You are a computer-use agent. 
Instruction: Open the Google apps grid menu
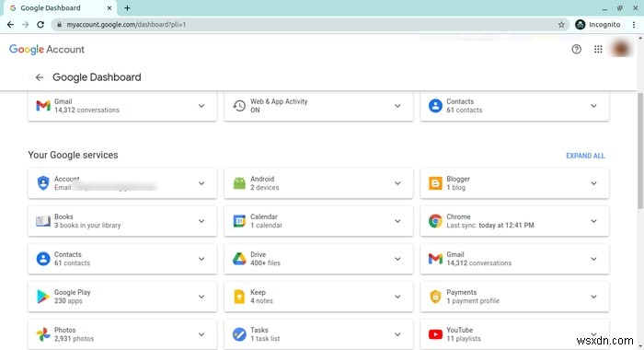pyautogui.click(x=598, y=50)
